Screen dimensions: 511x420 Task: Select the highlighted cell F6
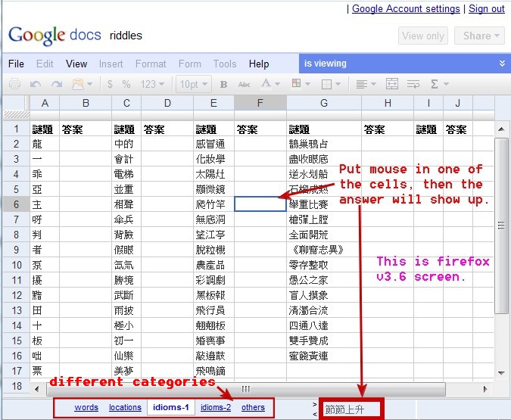260,204
